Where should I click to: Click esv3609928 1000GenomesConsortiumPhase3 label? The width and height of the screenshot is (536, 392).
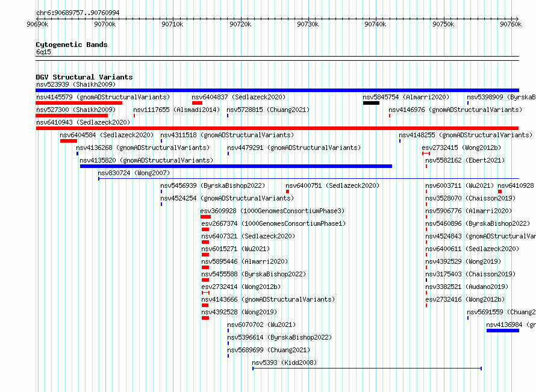tap(272, 211)
